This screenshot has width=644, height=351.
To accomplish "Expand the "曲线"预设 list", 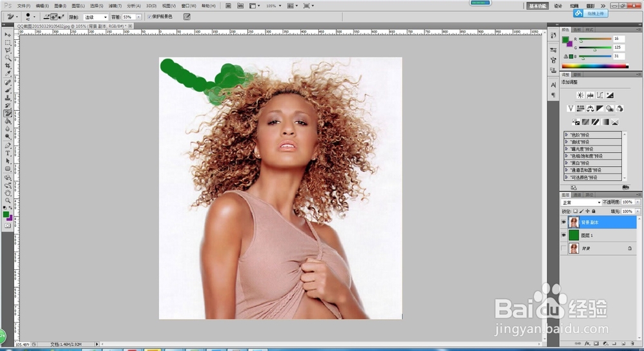I will click(x=566, y=142).
